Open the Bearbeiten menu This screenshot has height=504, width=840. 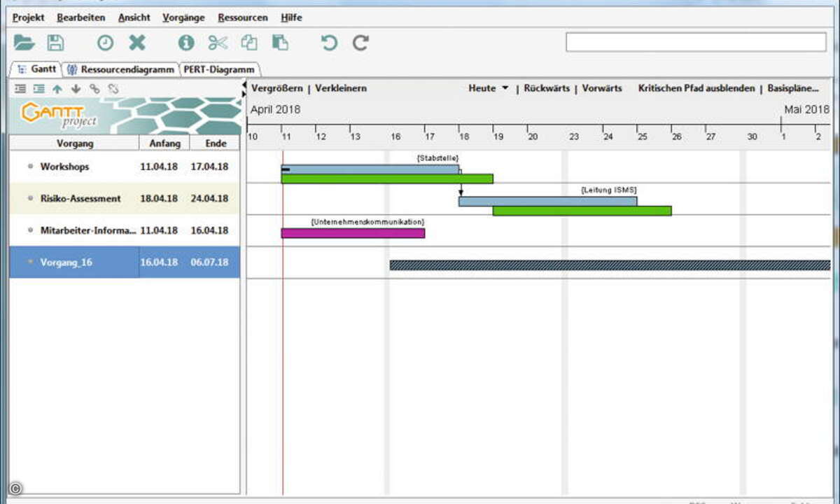pyautogui.click(x=81, y=17)
